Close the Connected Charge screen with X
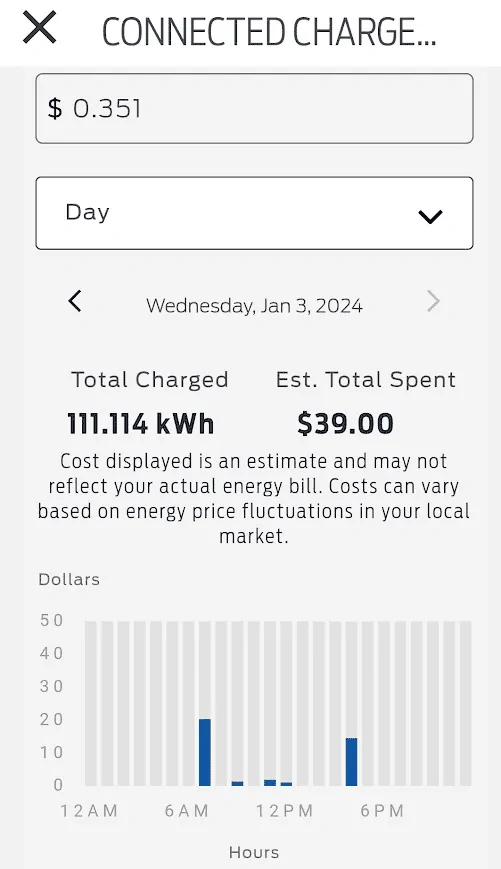 pyautogui.click(x=39, y=28)
